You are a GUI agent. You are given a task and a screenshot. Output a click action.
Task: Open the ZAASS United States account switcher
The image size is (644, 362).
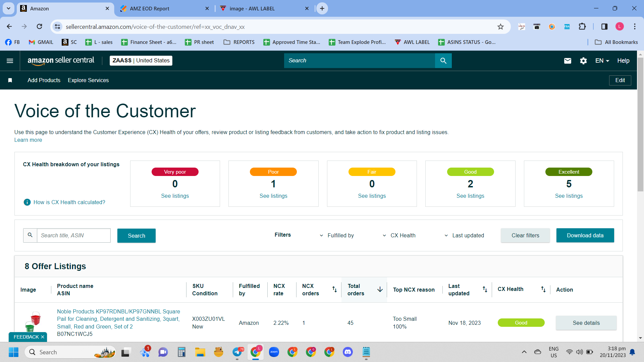141,61
